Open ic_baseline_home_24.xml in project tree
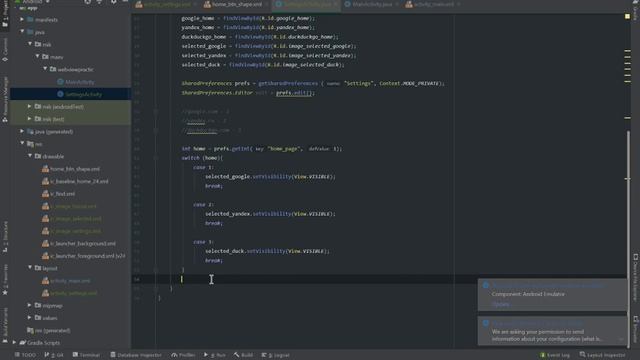This screenshot has height=360, width=640. click(76, 181)
